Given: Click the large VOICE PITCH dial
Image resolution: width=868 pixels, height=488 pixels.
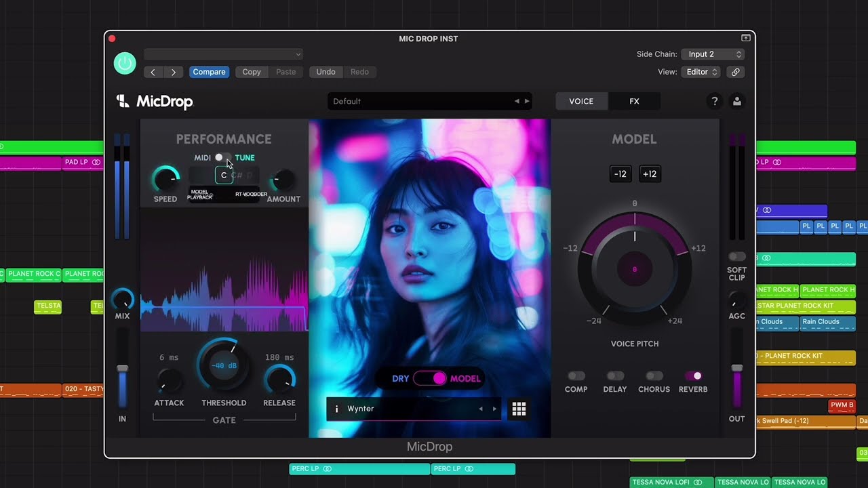Looking at the screenshot, I should pyautogui.click(x=635, y=269).
